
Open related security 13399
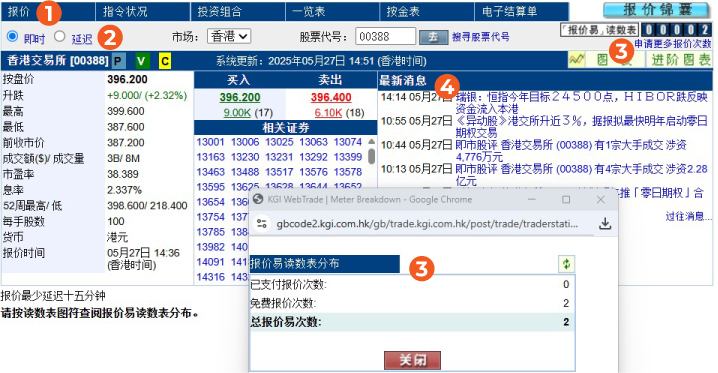coord(348,157)
